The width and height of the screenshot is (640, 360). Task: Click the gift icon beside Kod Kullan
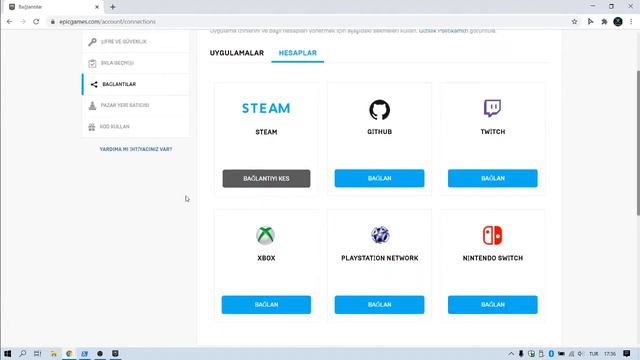[x=92, y=127]
